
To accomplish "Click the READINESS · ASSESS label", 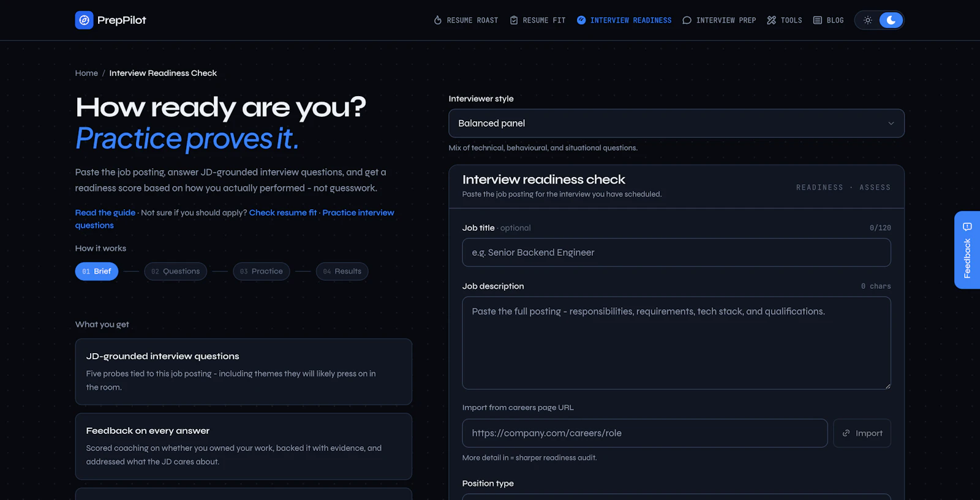I will (x=843, y=187).
